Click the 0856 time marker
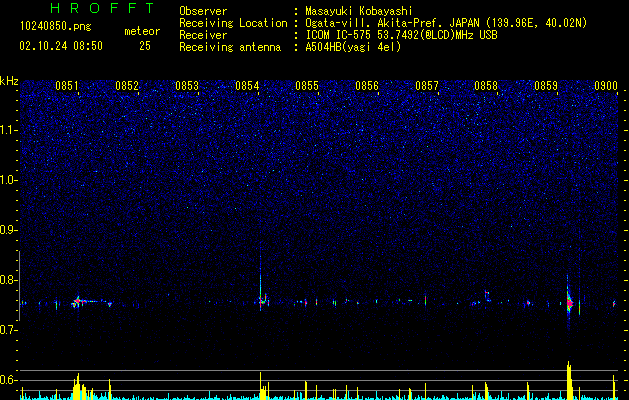629x400 pixels. tap(367, 86)
